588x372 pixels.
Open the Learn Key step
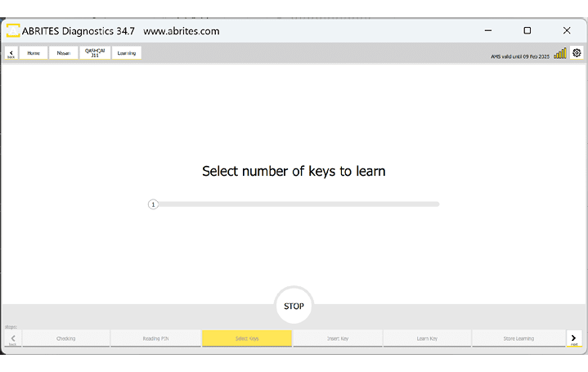427,338
